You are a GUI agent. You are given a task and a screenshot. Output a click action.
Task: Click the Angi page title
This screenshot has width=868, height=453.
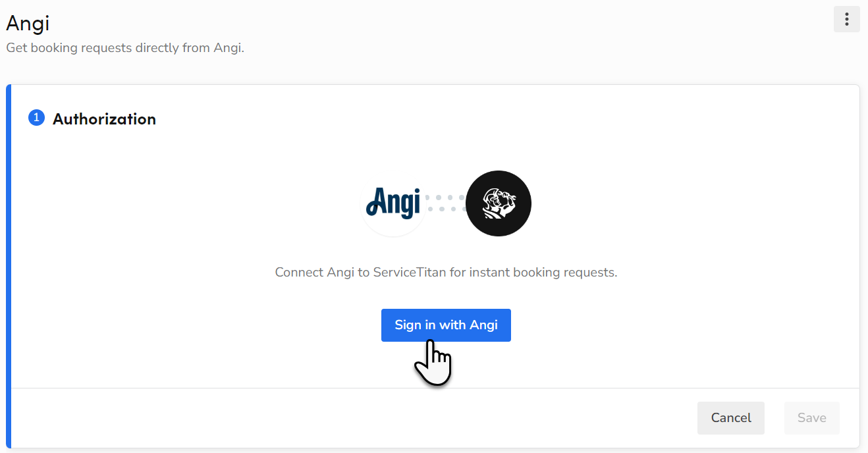(28, 24)
